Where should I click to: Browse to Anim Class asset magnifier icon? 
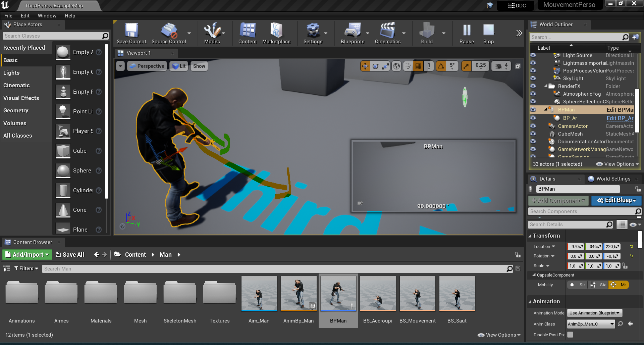tap(621, 324)
